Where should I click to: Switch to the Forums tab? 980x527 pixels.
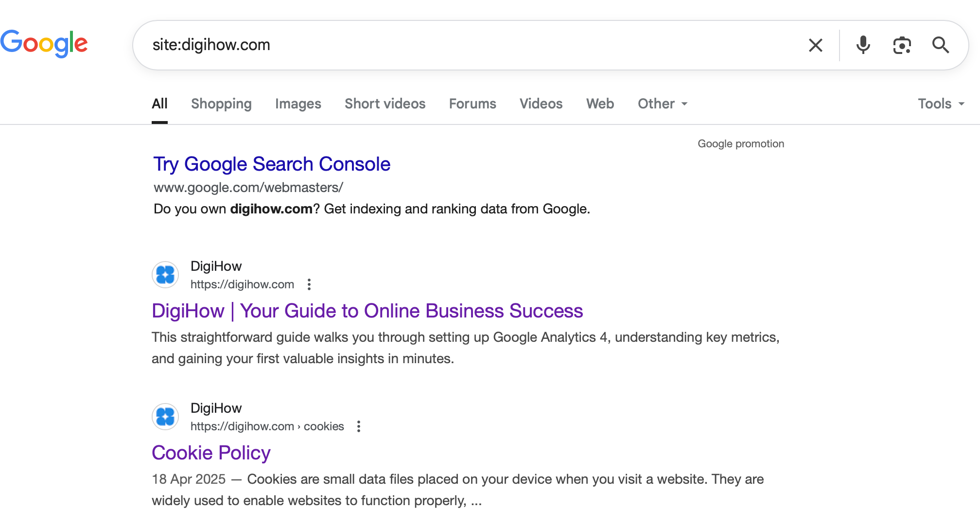click(x=472, y=104)
